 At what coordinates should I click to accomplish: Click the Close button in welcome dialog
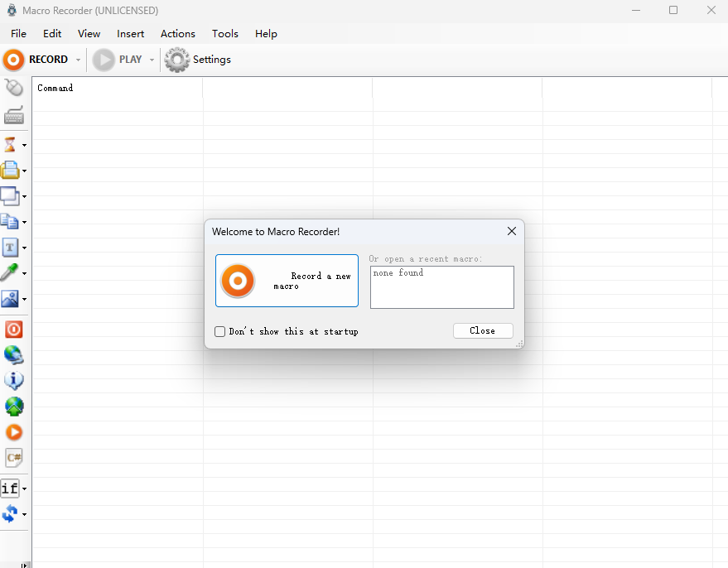pyautogui.click(x=483, y=330)
